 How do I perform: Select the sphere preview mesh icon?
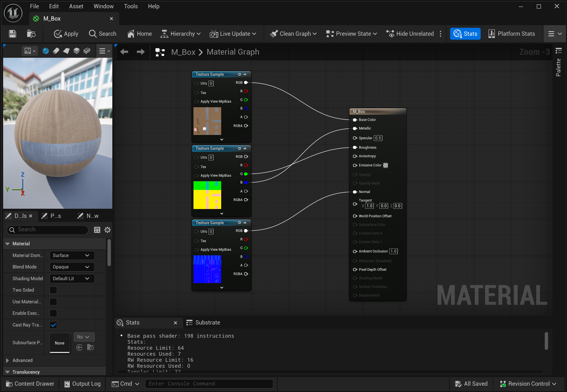pyautogui.click(x=45, y=51)
